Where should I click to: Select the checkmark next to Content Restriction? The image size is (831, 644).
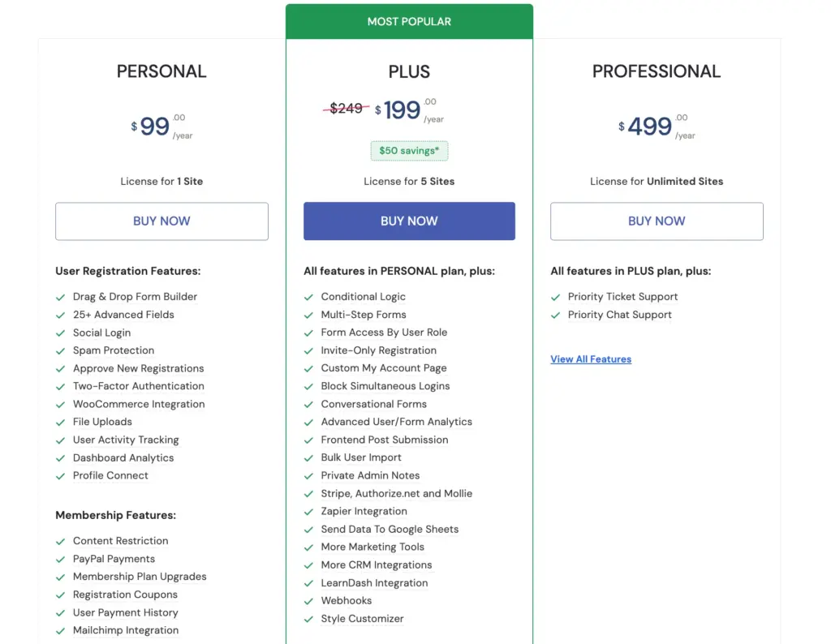pyautogui.click(x=60, y=540)
